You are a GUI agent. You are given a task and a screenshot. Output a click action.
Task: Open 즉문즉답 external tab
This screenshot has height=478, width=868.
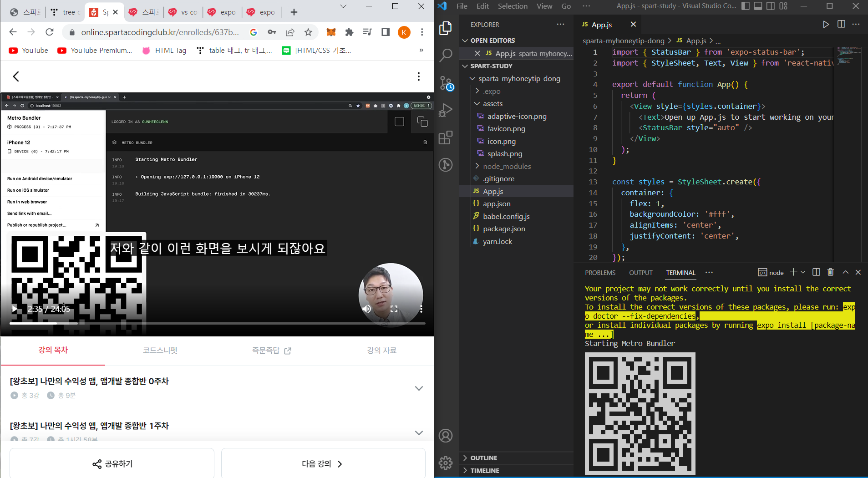[271, 350]
